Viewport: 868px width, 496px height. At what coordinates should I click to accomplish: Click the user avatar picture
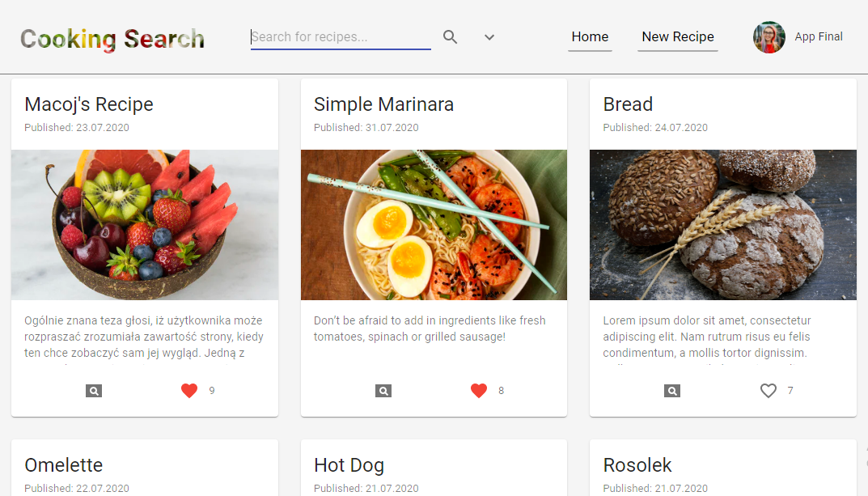(x=769, y=37)
